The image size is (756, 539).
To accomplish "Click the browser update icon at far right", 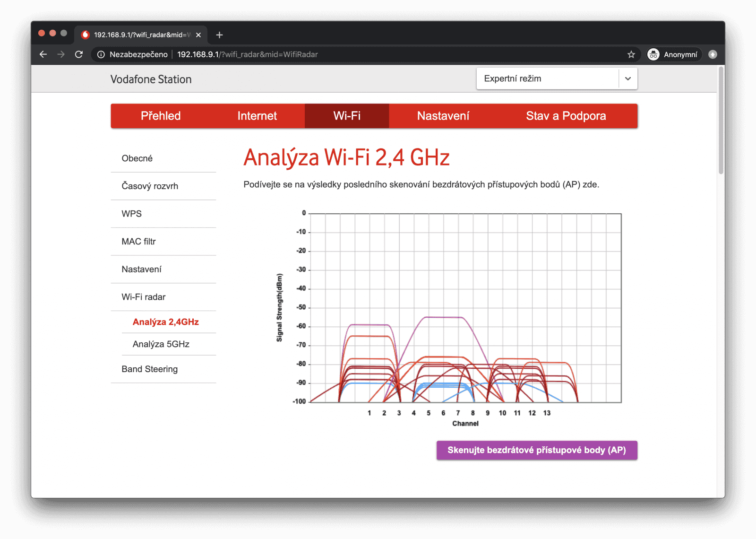I will coord(713,54).
